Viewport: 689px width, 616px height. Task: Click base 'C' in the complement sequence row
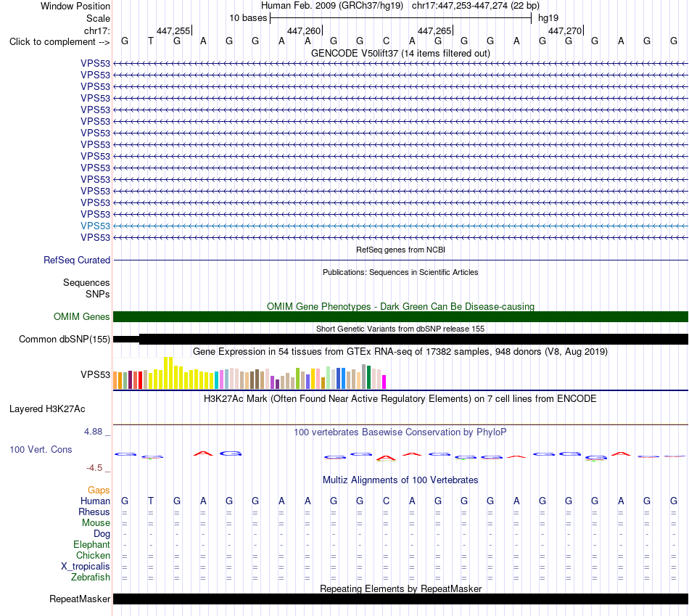pos(386,41)
